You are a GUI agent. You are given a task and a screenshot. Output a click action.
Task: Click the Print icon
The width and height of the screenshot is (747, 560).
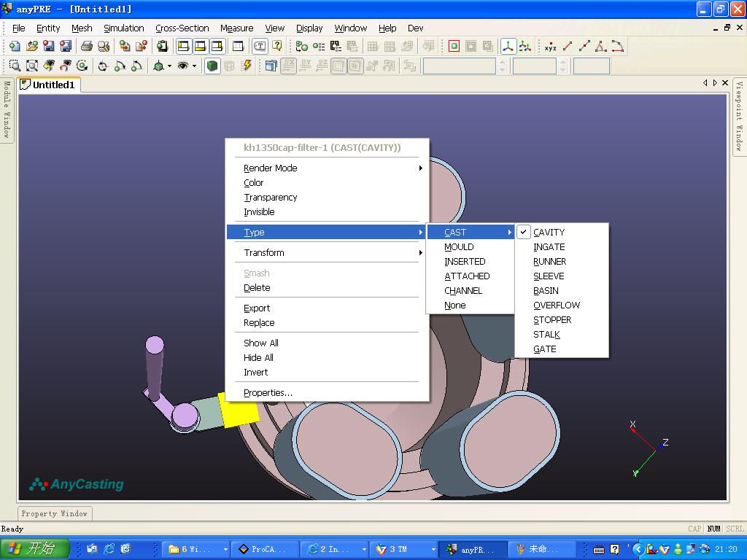pos(87,46)
